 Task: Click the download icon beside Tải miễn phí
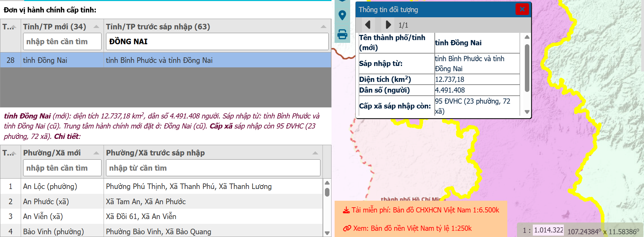point(346,210)
